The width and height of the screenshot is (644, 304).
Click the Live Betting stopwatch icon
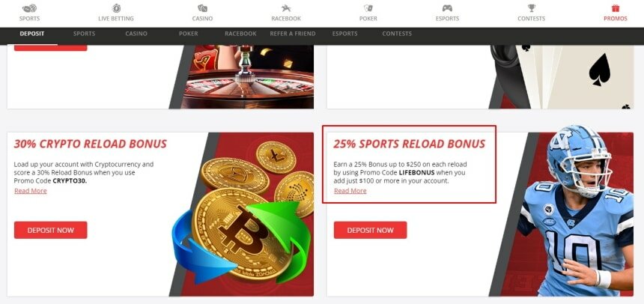click(x=116, y=8)
